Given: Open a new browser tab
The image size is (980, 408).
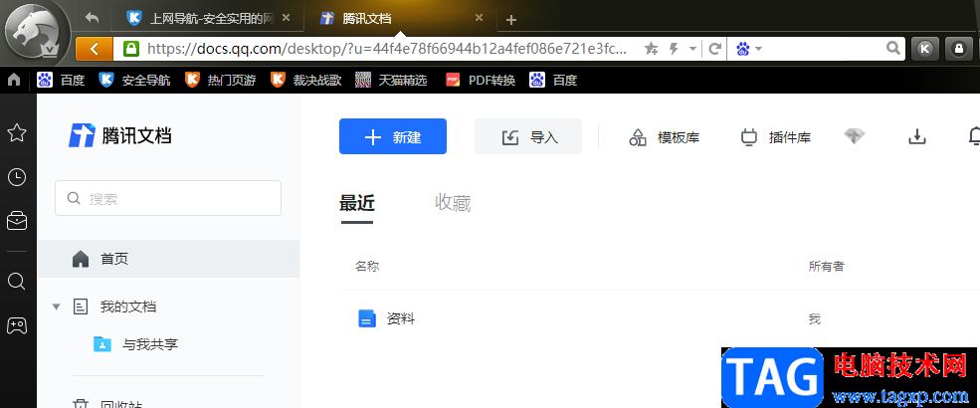Looking at the screenshot, I should 510,20.
